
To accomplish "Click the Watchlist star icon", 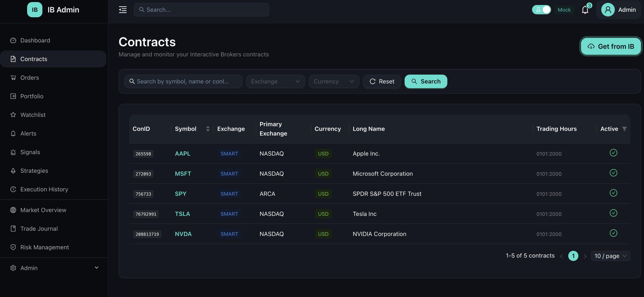I will [13, 115].
